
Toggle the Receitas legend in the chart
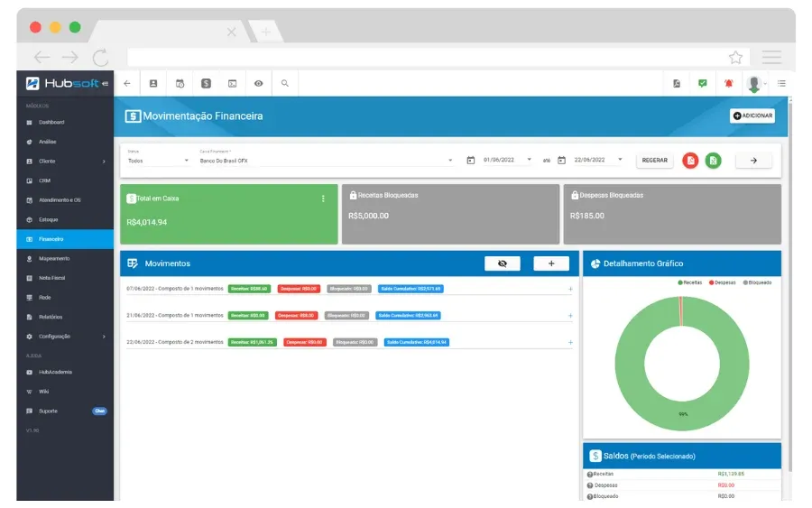(690, 282)
